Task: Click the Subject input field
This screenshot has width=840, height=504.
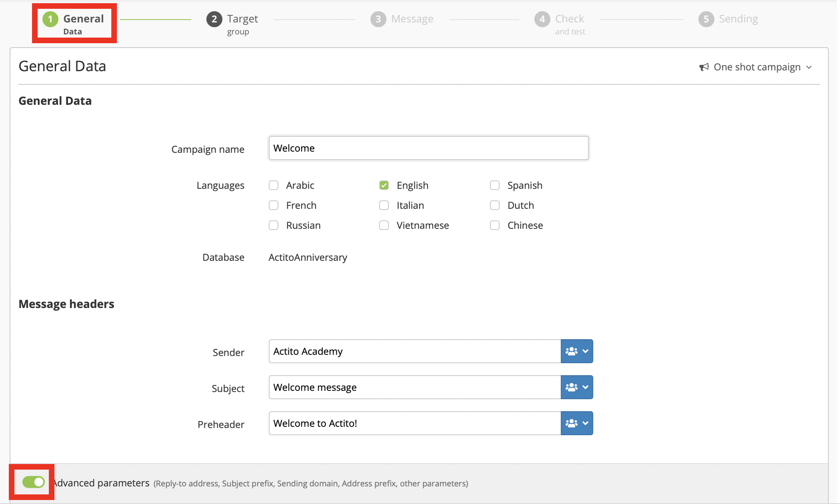Action: coord(415,387)
